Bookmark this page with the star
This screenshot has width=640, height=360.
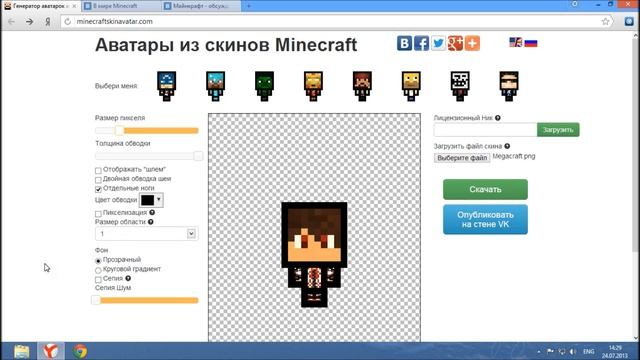coord(605,22)
